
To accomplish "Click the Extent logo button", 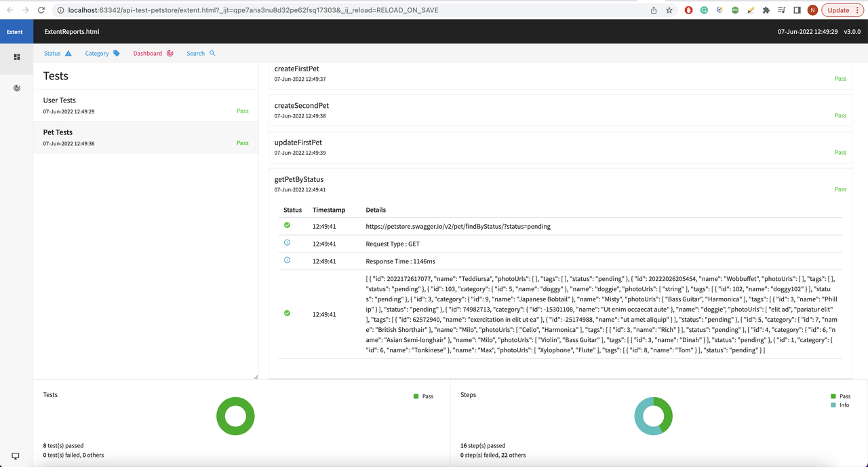I will point(15,32).
